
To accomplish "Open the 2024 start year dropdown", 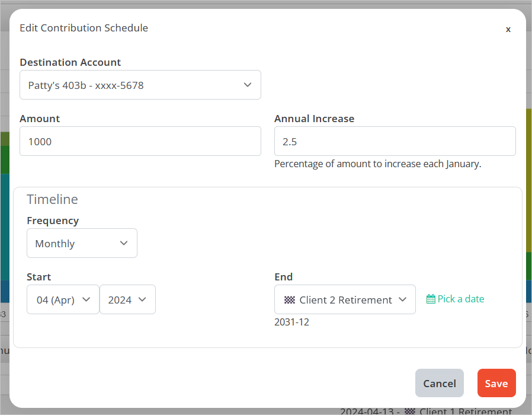I will [127, 300].
